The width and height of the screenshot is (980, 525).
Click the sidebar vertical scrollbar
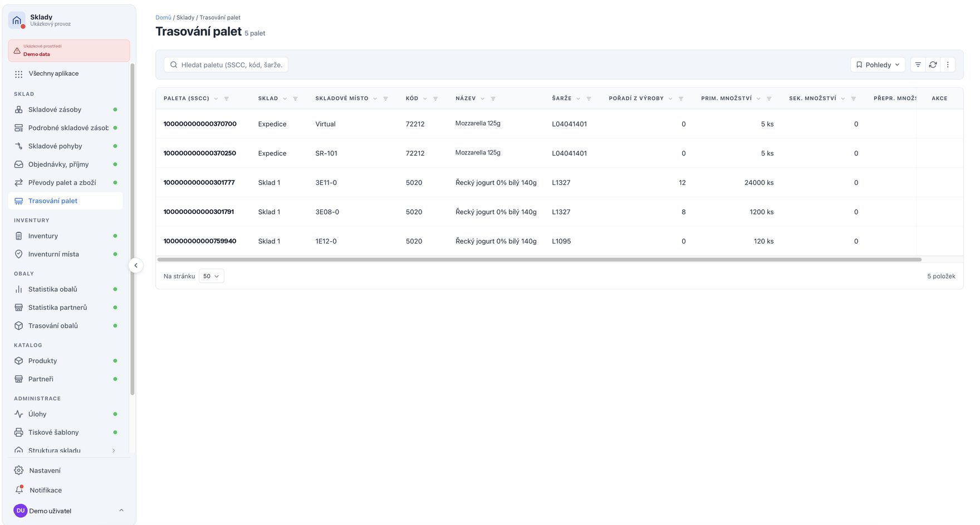click(133, 229)
